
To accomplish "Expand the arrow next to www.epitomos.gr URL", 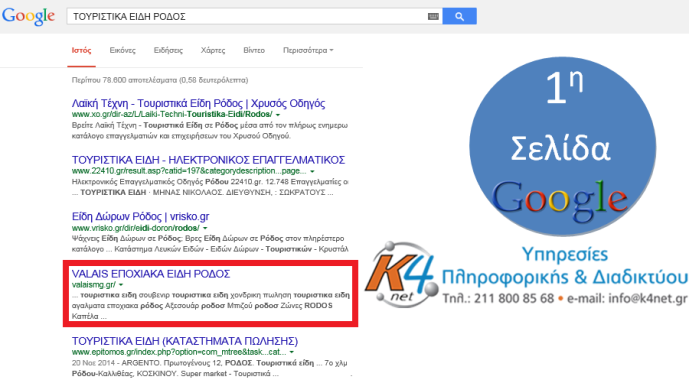I will [x=292, y=352].
